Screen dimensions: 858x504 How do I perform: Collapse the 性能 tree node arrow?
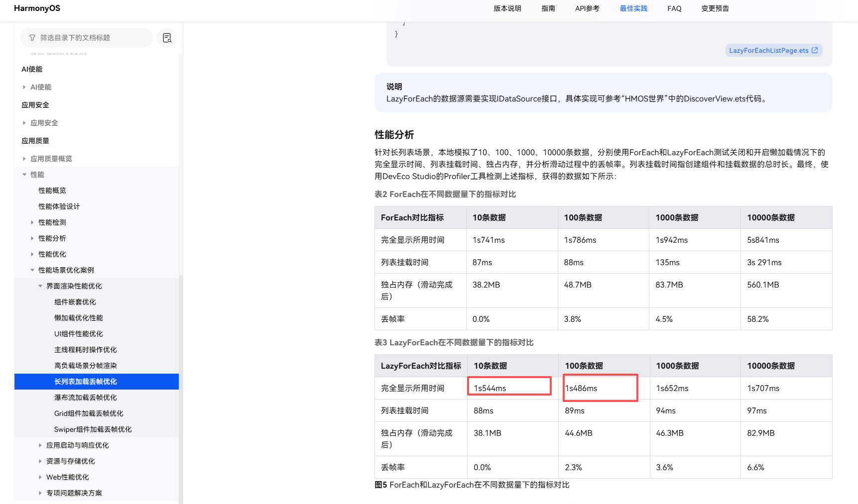coord(24,175)
